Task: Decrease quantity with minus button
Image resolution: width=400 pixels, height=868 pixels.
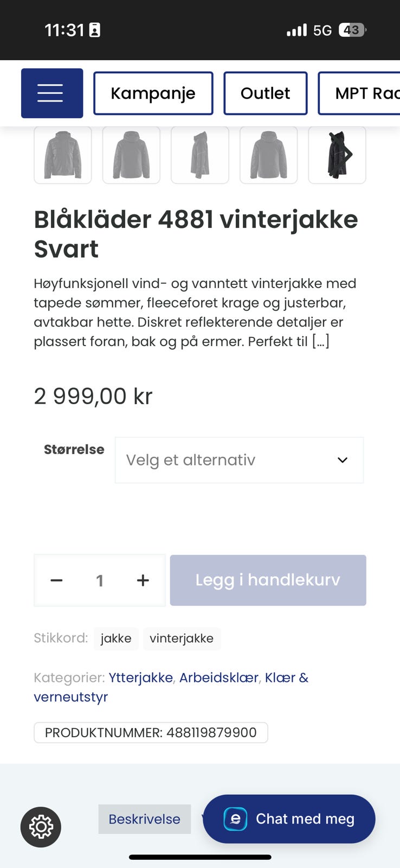Action: click(56, 580)
